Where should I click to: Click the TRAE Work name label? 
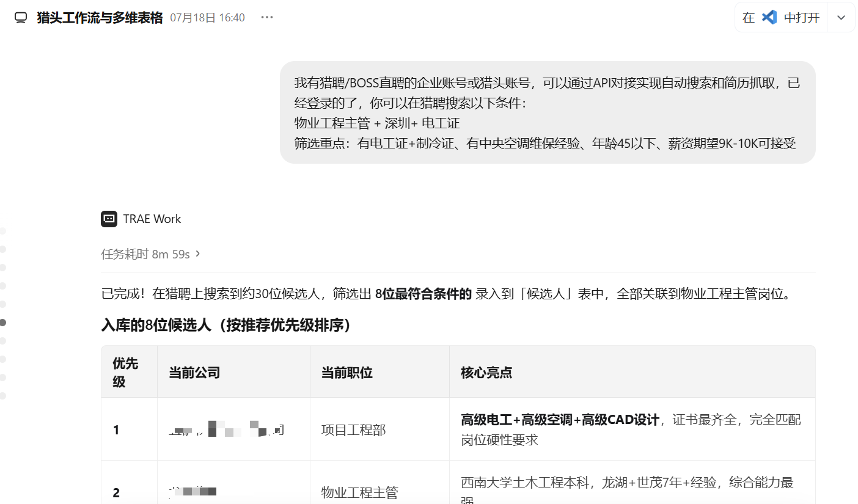(x=152, y=219)
